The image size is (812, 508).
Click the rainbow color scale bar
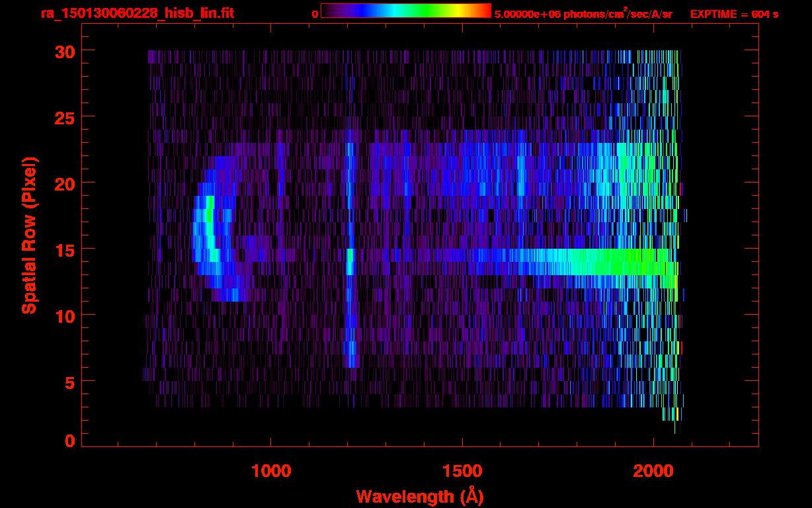point(405,11)
